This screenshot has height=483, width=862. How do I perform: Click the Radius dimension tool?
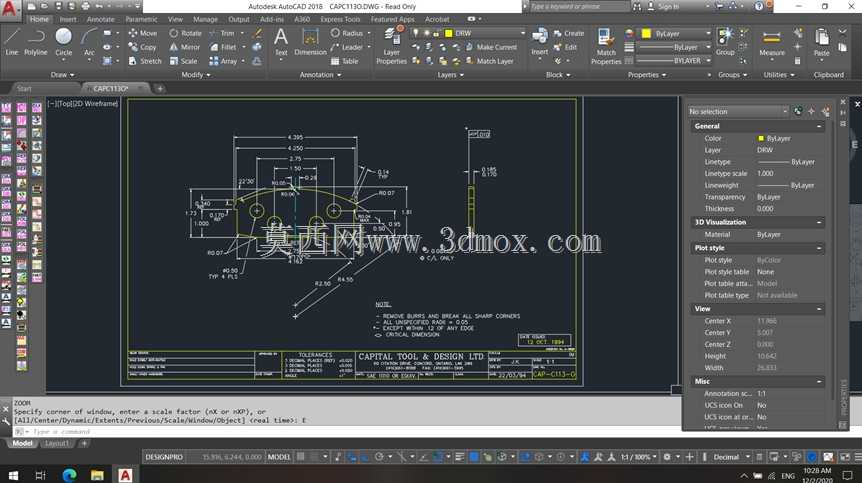[x=347, y=33]
